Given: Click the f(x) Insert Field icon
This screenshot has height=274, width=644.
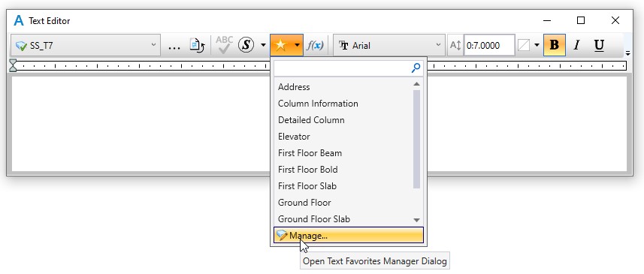Looking at the screenshot, I should click(x=315, y=45).
